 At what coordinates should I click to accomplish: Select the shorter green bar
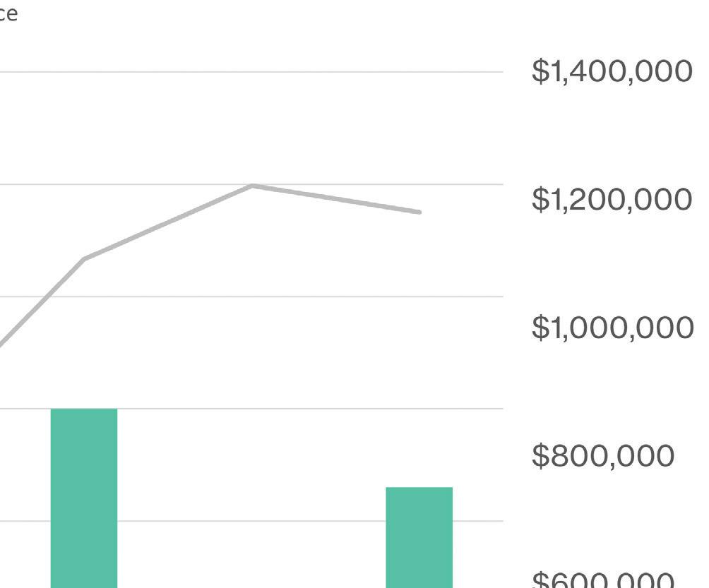click(419, 537)
